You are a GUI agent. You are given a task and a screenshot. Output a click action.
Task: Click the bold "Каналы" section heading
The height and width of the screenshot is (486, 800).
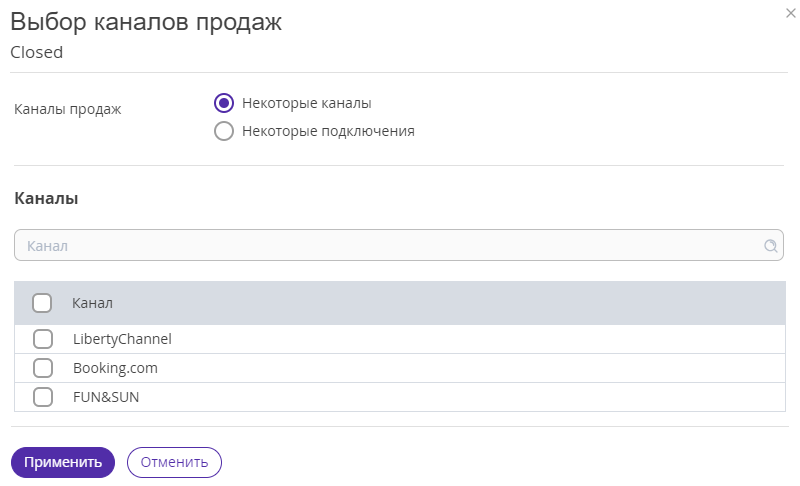point(46,198)
